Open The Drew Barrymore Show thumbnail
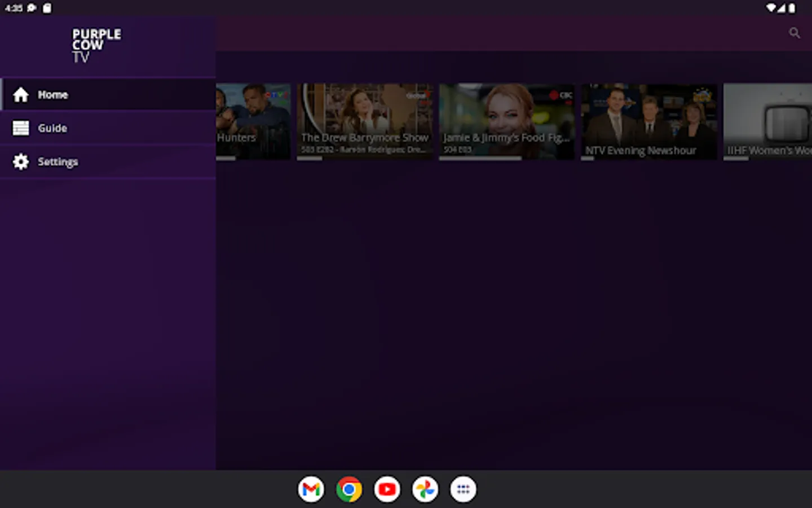The image size is (812, 508). (365, 121)
